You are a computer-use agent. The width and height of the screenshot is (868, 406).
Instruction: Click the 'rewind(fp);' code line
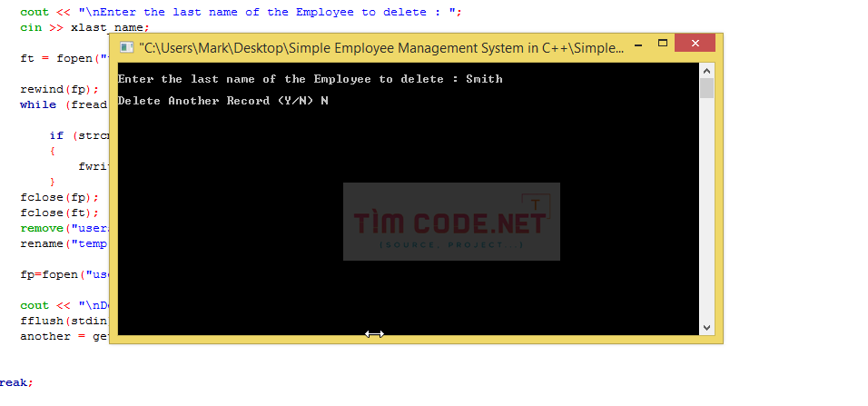pos(60,89)
